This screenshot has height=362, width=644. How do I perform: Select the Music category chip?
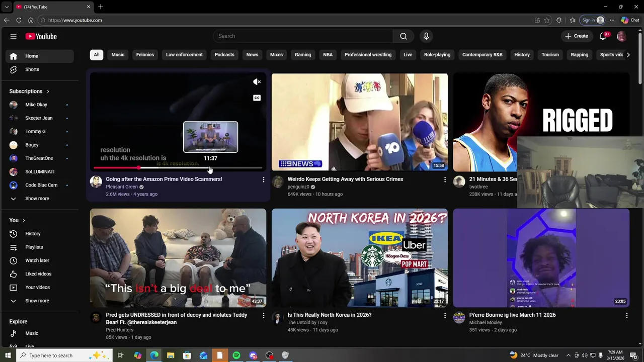(118, 55)
